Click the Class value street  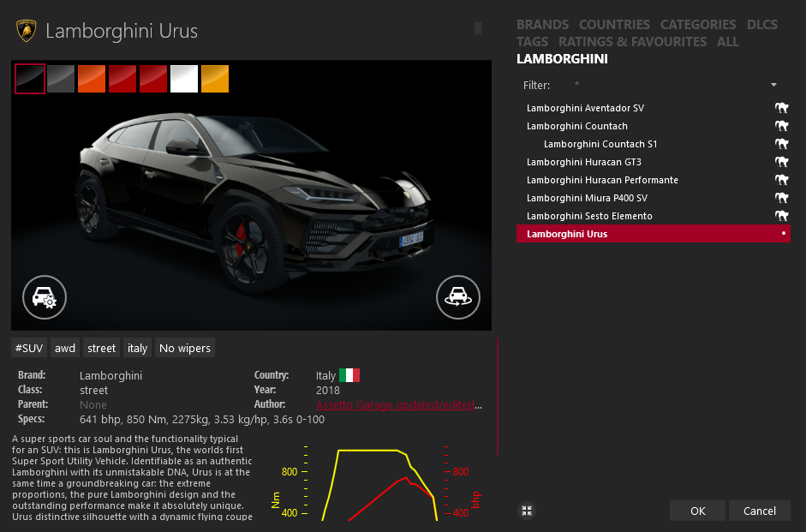click(x=93, y=390)
